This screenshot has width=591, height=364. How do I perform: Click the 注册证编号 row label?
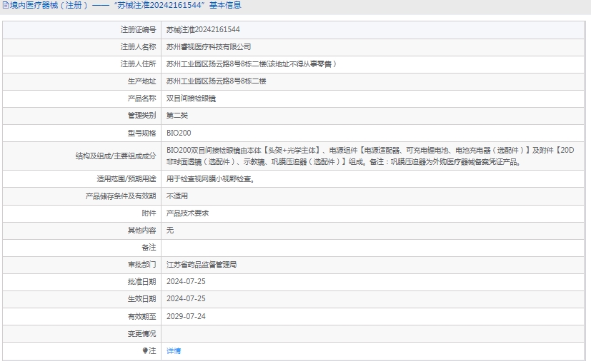coord(138,29)
